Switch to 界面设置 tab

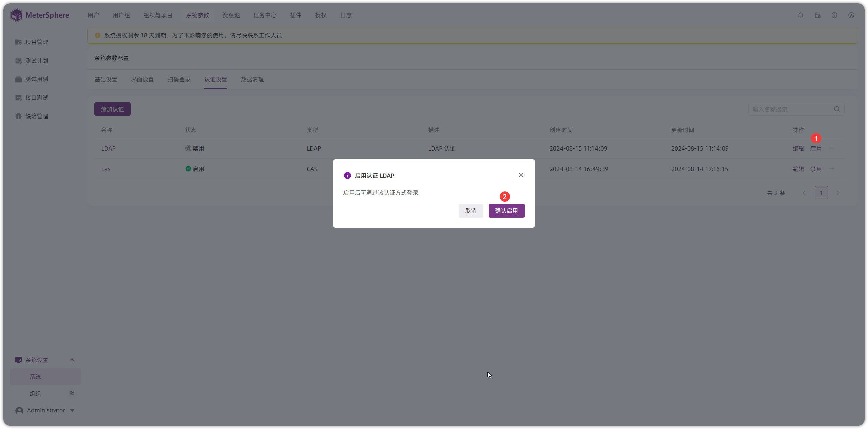pos(142,79)
